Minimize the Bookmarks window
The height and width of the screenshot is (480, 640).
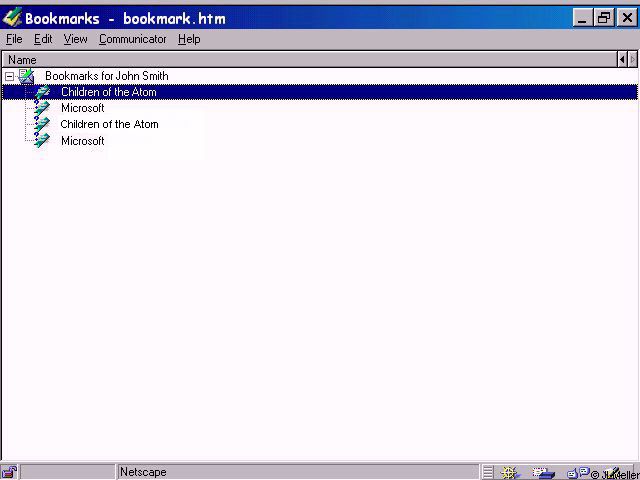point(582,18)
